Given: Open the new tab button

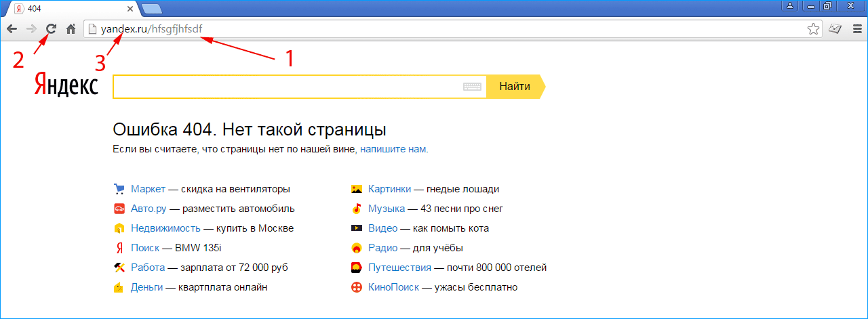Looking at the screenshot, I should [x=151, y=8].
